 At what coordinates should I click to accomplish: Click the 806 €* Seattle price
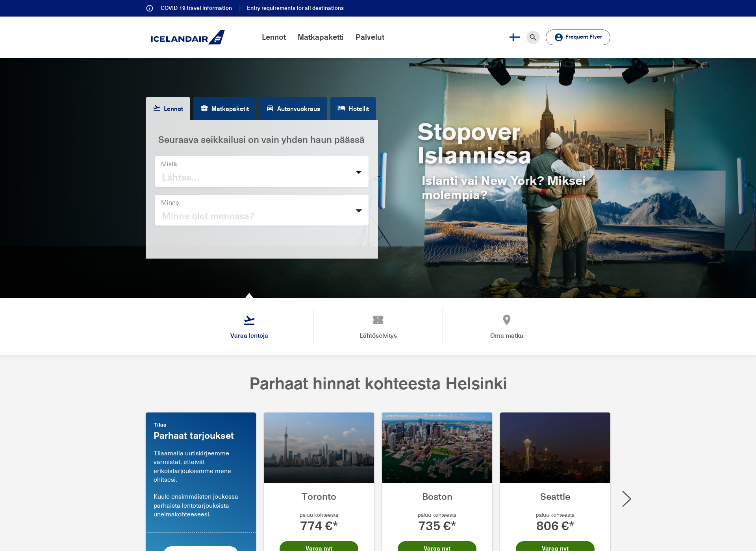[555, 526]
